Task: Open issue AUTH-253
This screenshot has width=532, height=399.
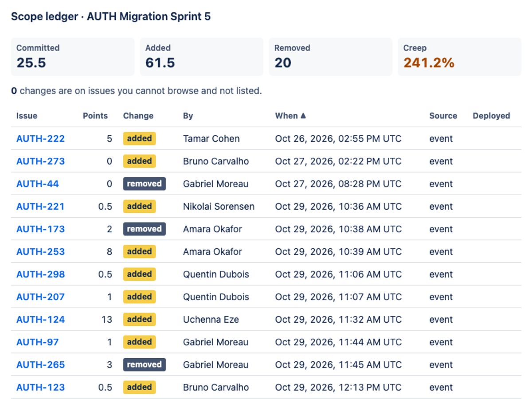Action: (40, 252)
